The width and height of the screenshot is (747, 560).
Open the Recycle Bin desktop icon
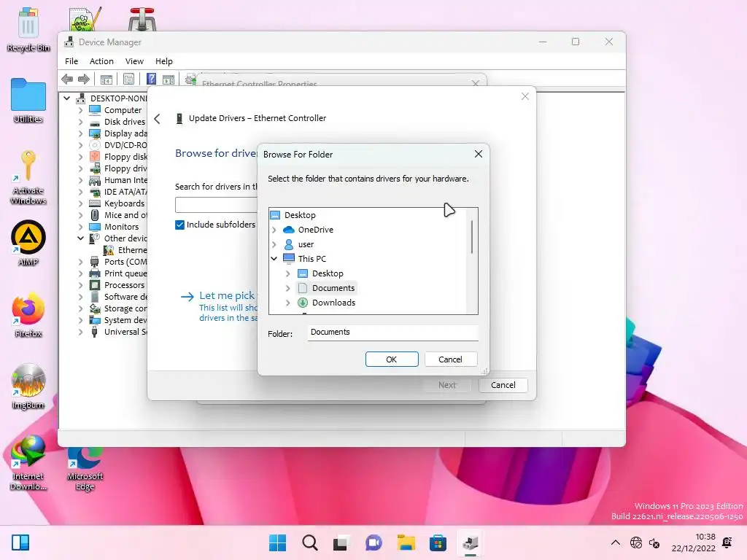28,29
